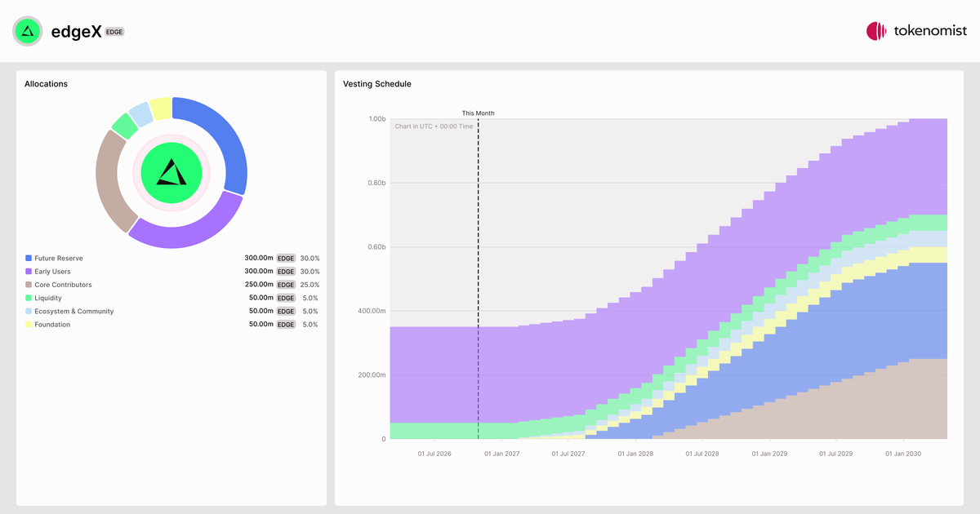
Task: Select the Core Contributors legend color swatch
Action: pos(29,285)
